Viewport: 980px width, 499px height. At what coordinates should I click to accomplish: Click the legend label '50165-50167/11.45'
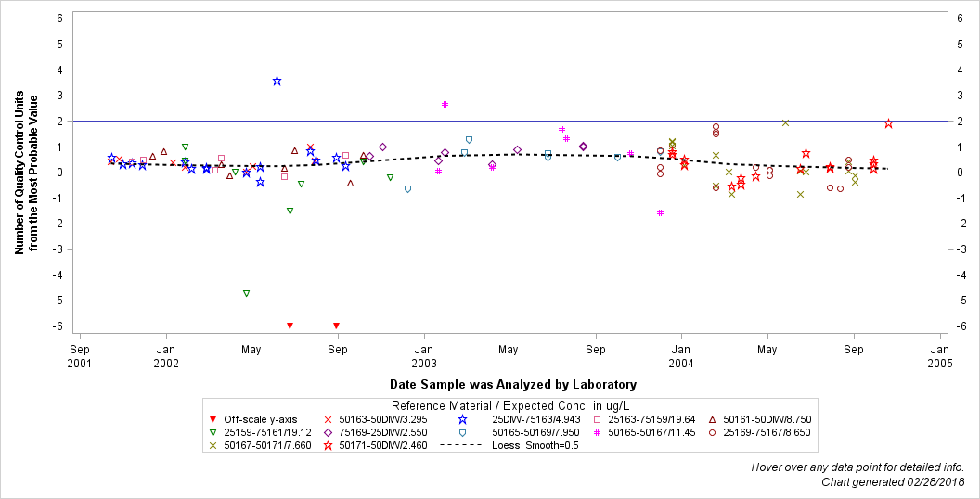pyautogui.click(x=651, y=432)
